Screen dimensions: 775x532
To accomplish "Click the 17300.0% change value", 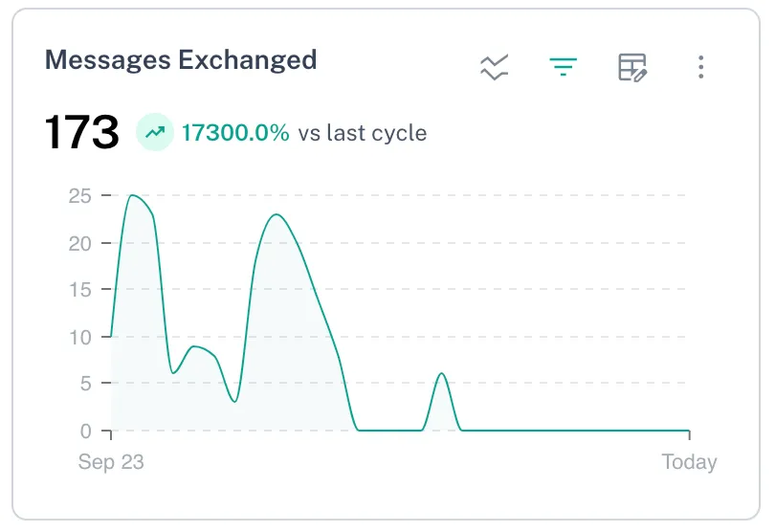I will click(235, 133).
